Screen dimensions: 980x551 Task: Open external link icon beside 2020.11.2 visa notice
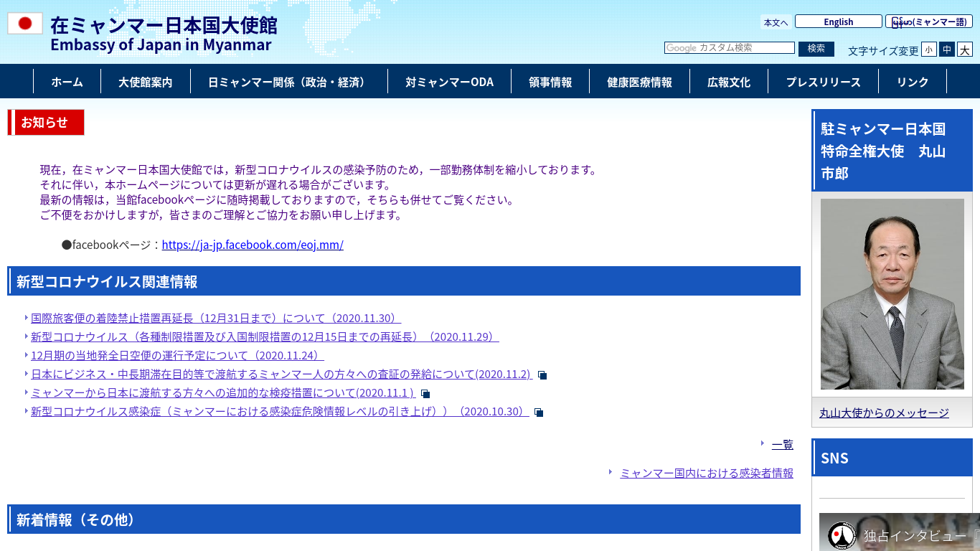[x=542, y=375]
